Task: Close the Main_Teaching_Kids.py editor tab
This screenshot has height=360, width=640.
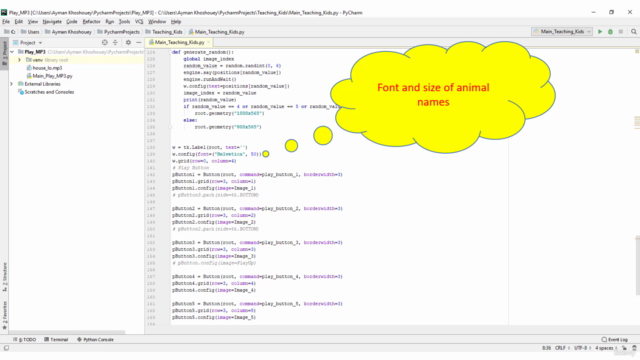Action: (209, 42)
